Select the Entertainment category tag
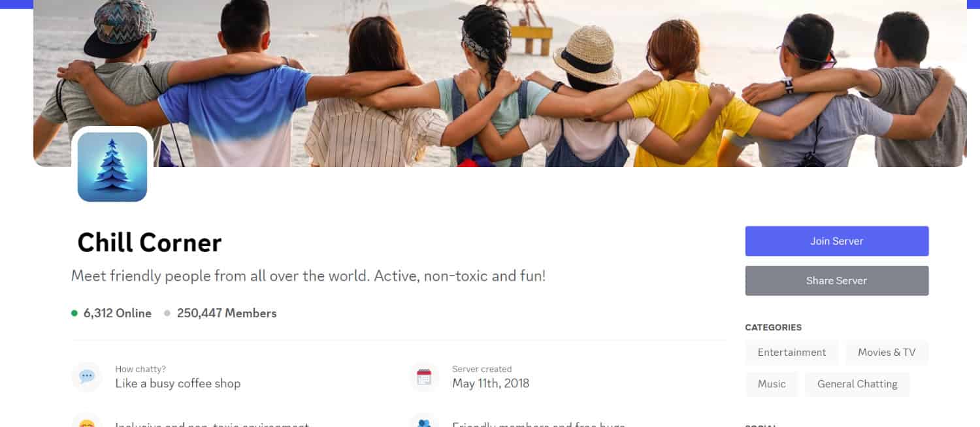This screenshot has width=980, height=427. [792, 353]
